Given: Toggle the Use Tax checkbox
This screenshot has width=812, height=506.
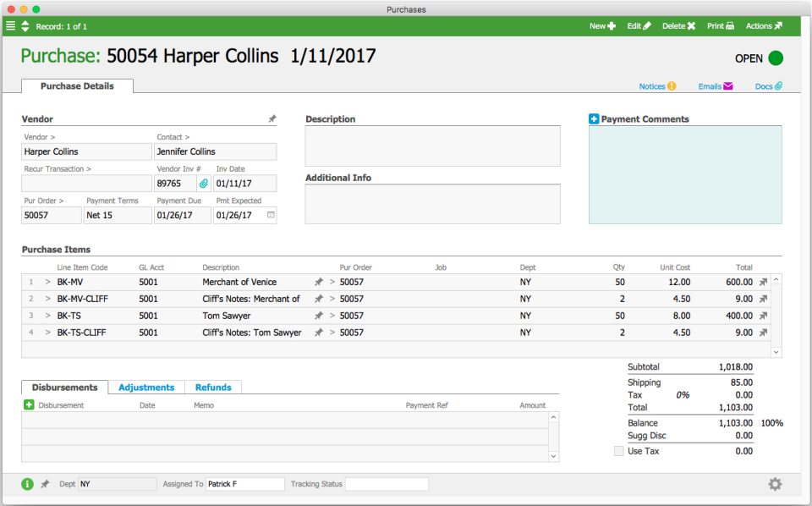Looking at the screenshot, I should click(x=617, y=451).
